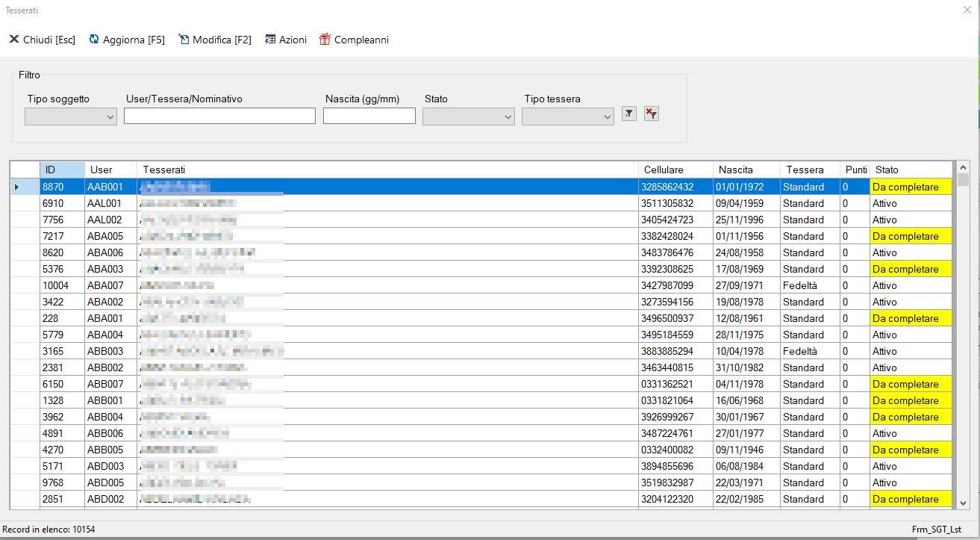Screen dimensions: 980x540
Task: Select cell with ID 6910
Action: click(x=63, y=203)
